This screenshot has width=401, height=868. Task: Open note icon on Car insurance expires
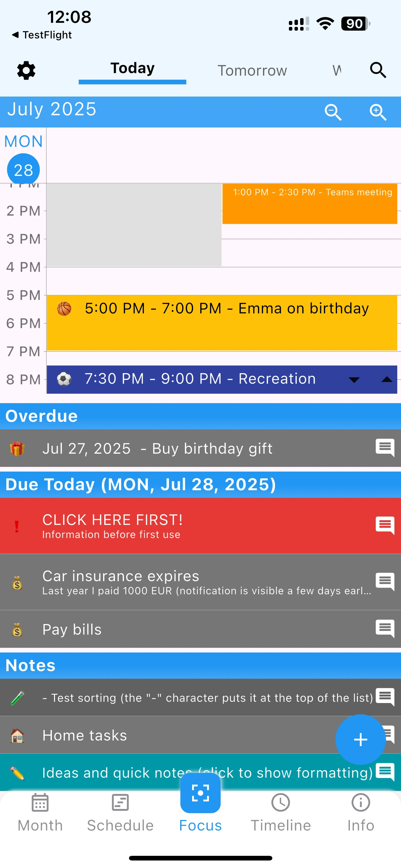[x=385, y=581]
